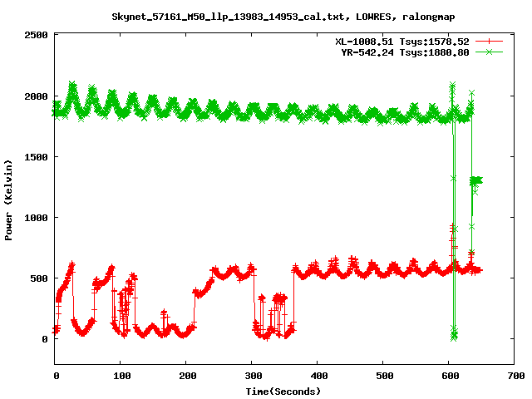
Task: Click the 300 x-axis tick label
Action: tap(254, 376)
